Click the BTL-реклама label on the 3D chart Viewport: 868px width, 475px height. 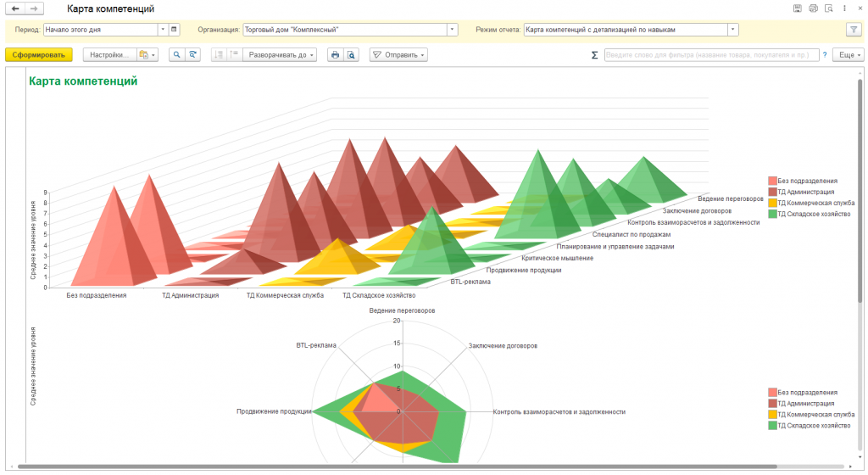[470, 282]
